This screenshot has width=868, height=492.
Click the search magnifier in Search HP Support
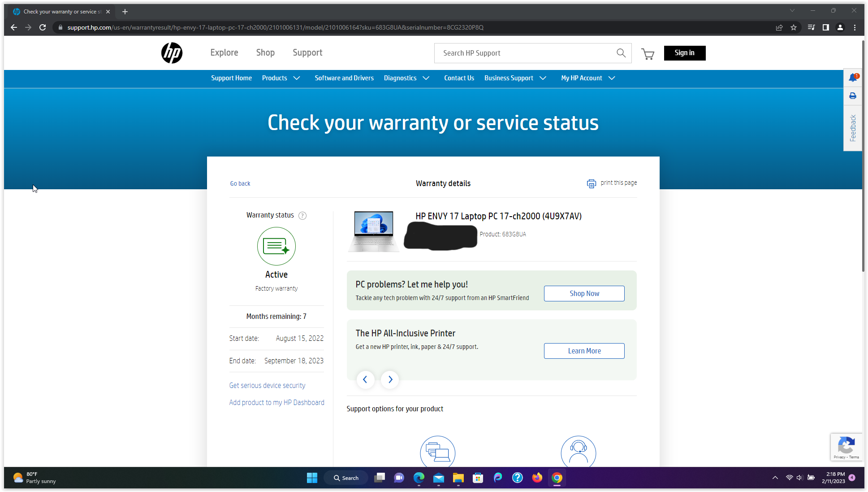(x=621, y=53)
